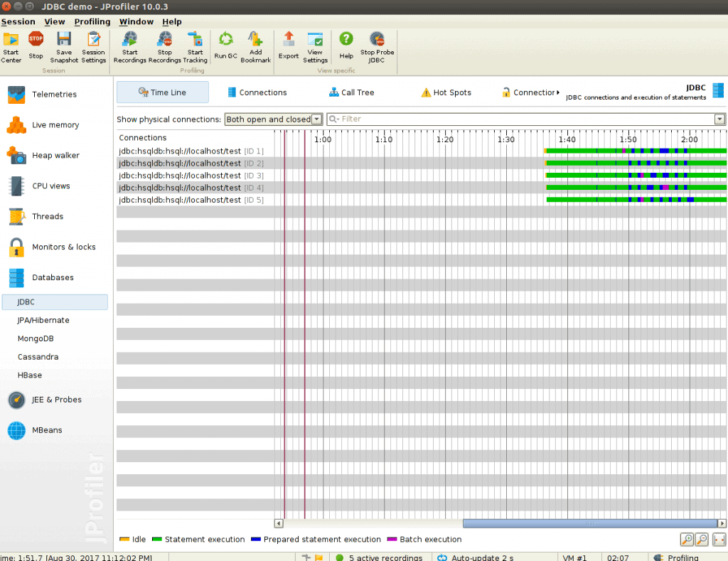Click the pin icon in the status bar
This screenshot has height=561, width=728.
click(x=306, y=557)
